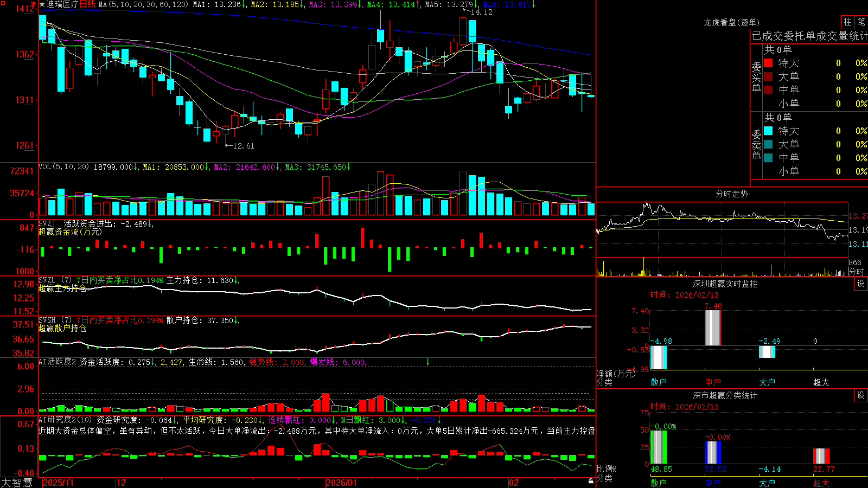This screenshot has width=868, height=488.
Task: Click the 超赢散户持仓 label
Action: click(x=62, y=328)
